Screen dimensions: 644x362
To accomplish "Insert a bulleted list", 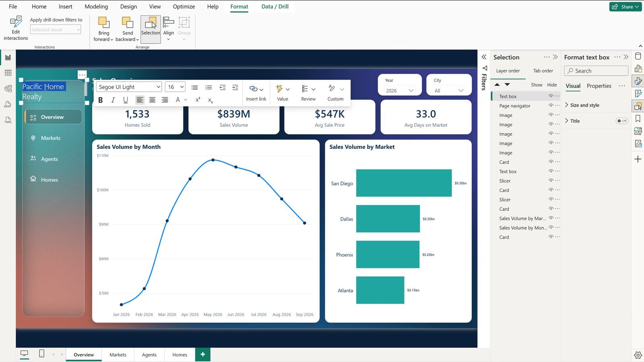I will pyautogui.click(x=194, y=87).
